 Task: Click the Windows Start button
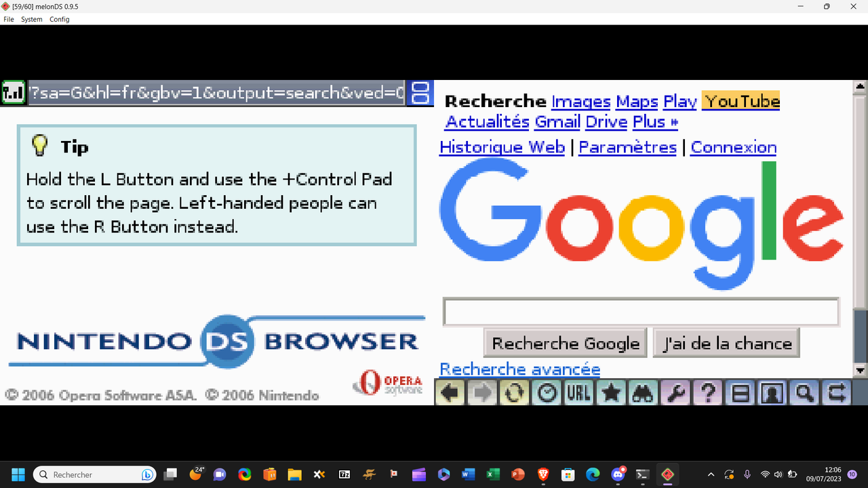pos(18,474)
